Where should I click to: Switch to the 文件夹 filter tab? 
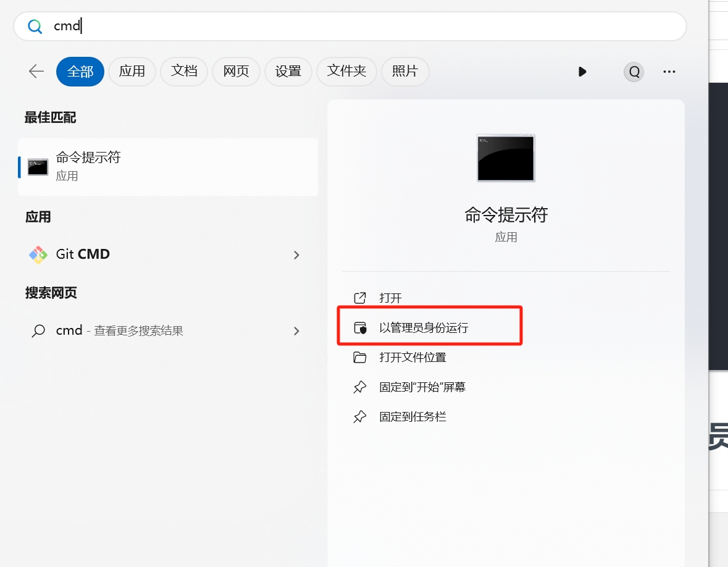tap(346, 72)
